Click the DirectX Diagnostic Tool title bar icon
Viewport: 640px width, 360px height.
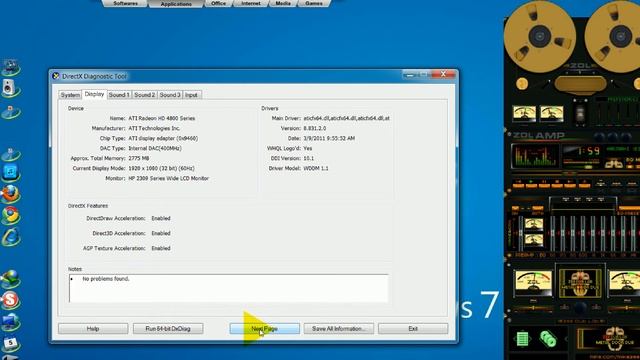click(56, 76)
